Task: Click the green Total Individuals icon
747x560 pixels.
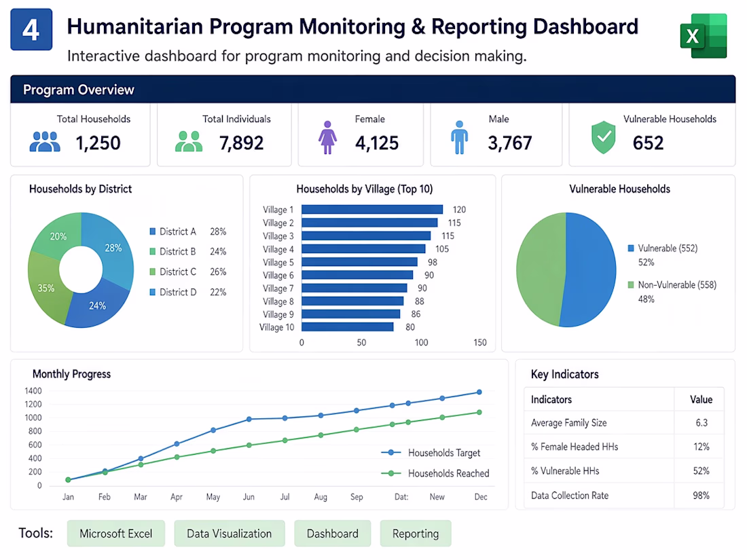Action: coord(189,141)
